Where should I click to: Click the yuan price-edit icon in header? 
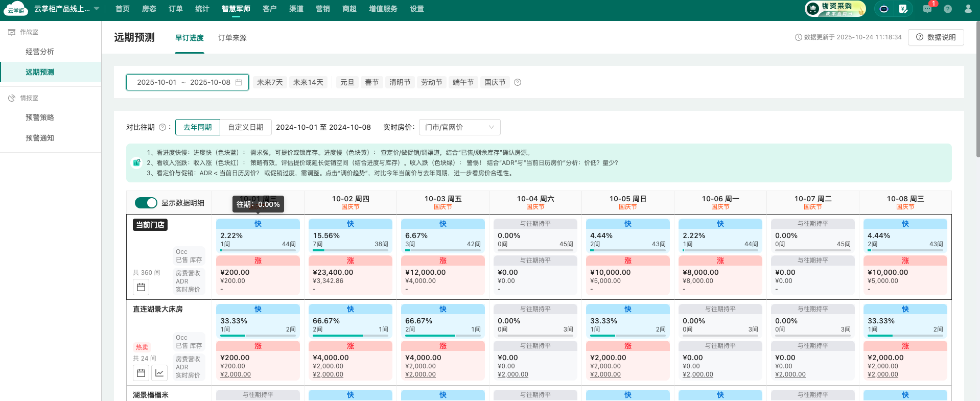(x=903, y=9)
